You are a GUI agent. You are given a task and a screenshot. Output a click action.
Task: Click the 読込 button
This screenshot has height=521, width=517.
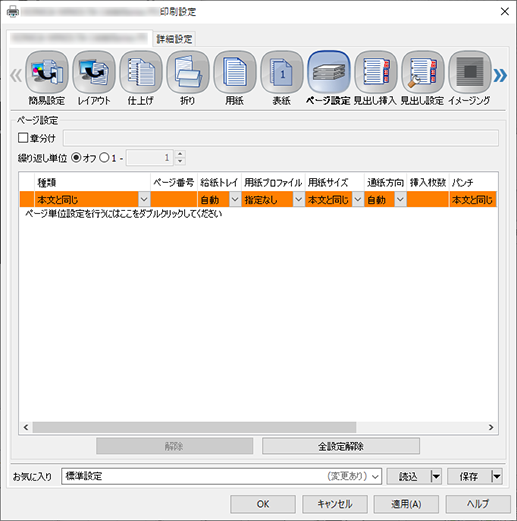pyautogui.click(x=409, y=476)
